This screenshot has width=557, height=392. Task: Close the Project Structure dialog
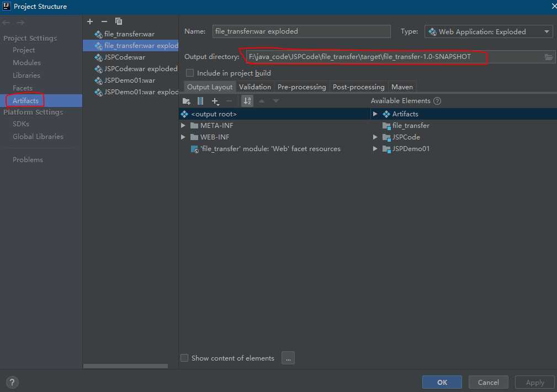pos(554,7)
